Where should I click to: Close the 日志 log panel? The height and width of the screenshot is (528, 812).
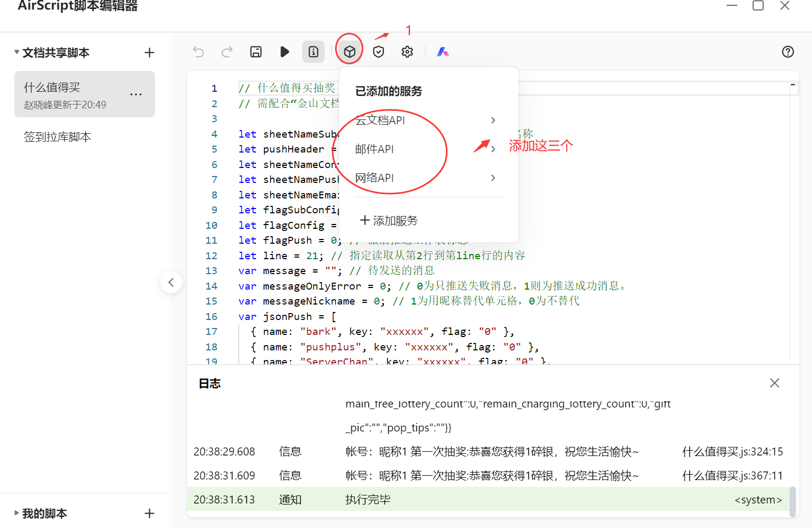[775, 383]
